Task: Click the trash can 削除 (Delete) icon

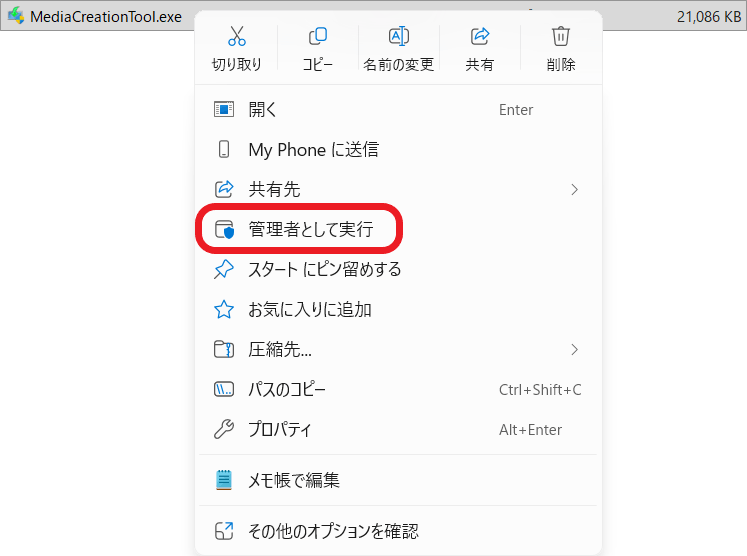Action: [x=561, y=37]
